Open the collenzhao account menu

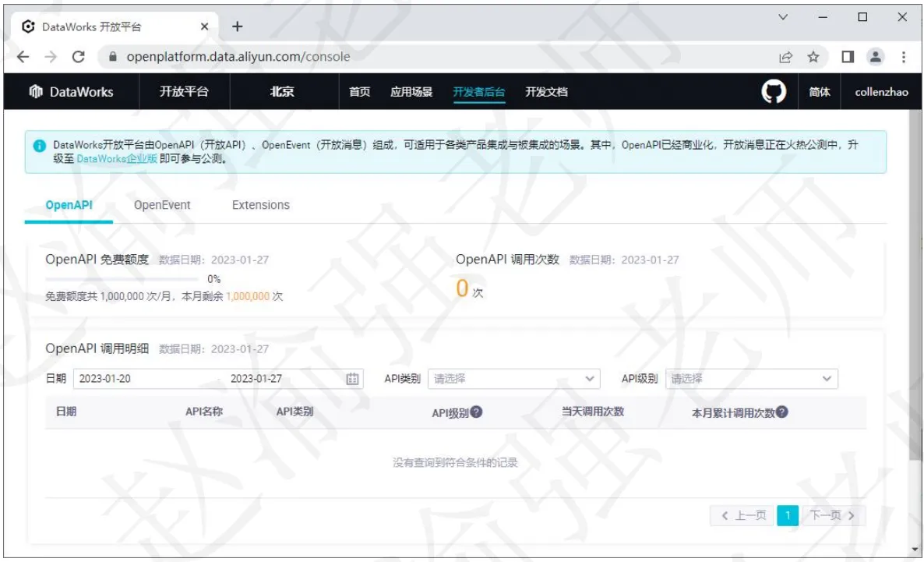tap(882, 91)
